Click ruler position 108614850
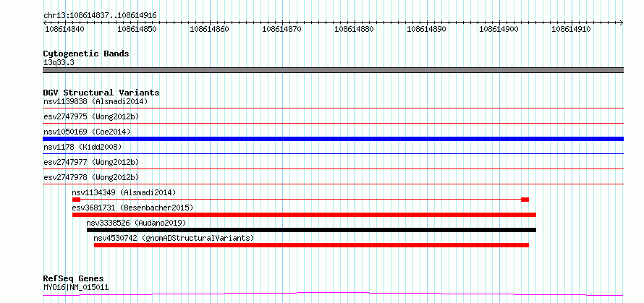 tap(137, 29)
